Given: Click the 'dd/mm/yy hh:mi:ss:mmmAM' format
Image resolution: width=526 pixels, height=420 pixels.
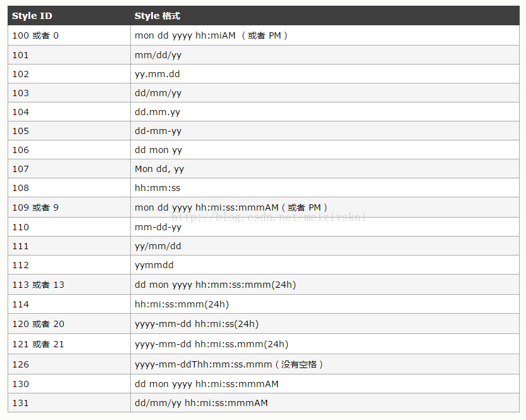Looking at the screenshot, I should (x=201, y=403).
